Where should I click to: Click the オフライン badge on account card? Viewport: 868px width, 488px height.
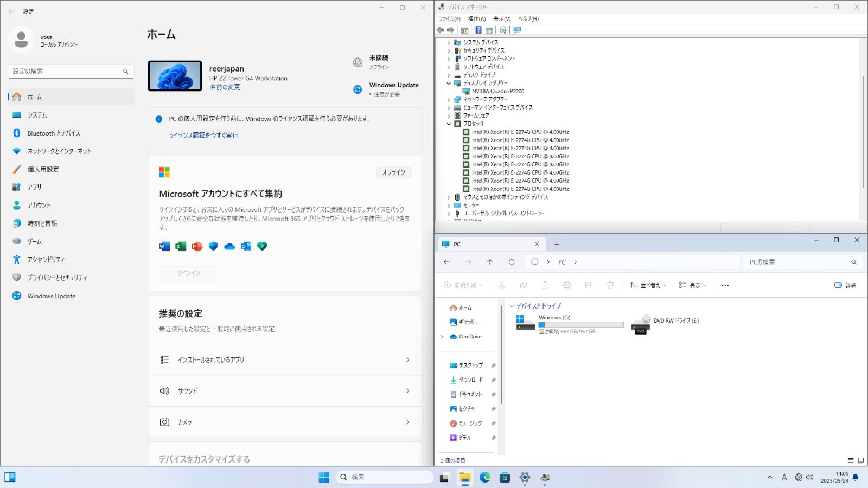tap(394, 172)
